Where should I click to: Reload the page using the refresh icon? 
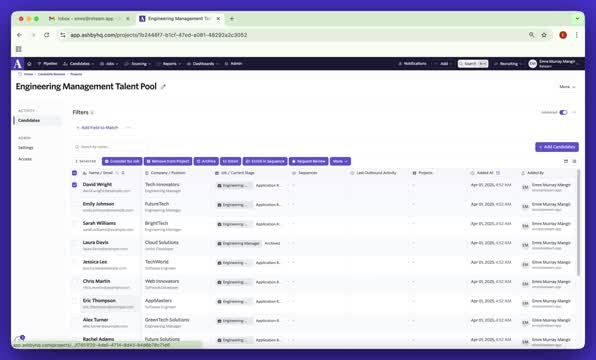pyautogui.click(x=46, y=35)
